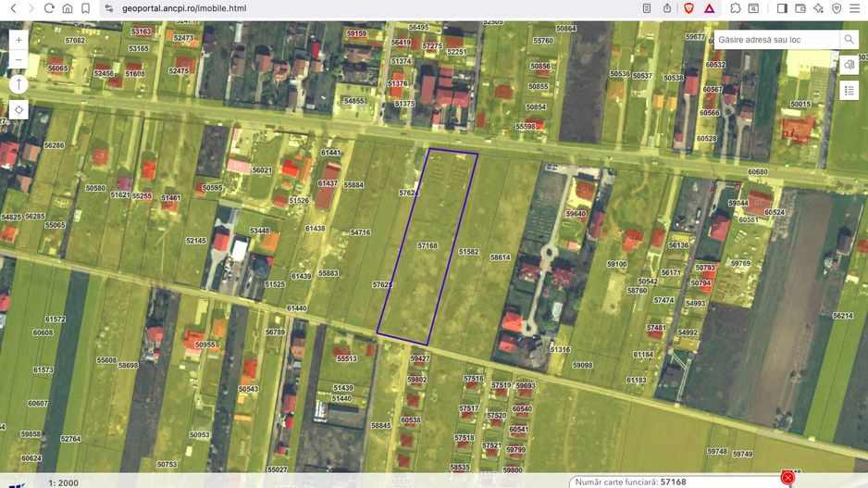Select parcel labeled 61572
868x488 pixels.
(56, 319)
